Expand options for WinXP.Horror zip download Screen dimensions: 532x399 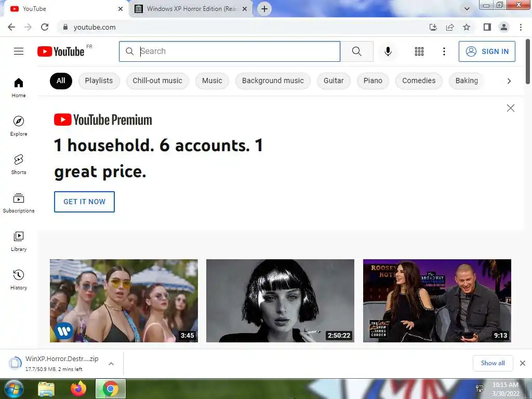pos(111,364)
